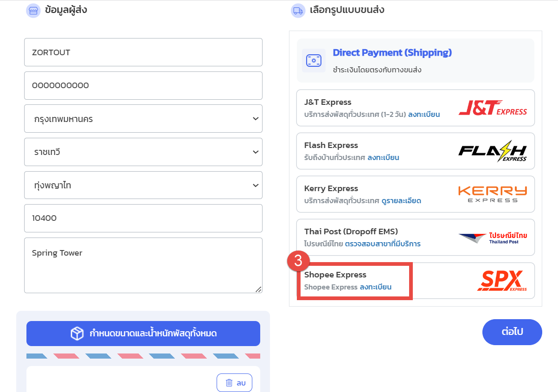Click the J&T Express logo
Screen dimensions: 558x392
click(x=493, y=108)
